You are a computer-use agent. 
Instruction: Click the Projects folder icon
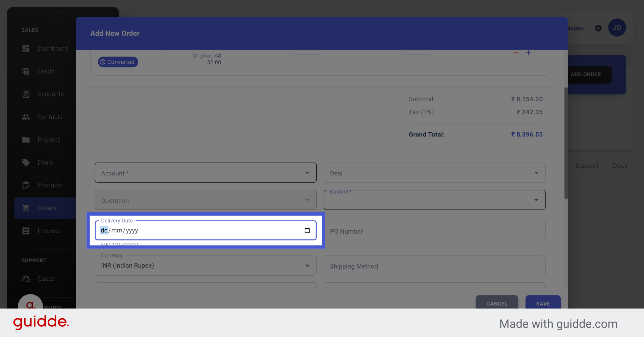click(x=26, y=140)
